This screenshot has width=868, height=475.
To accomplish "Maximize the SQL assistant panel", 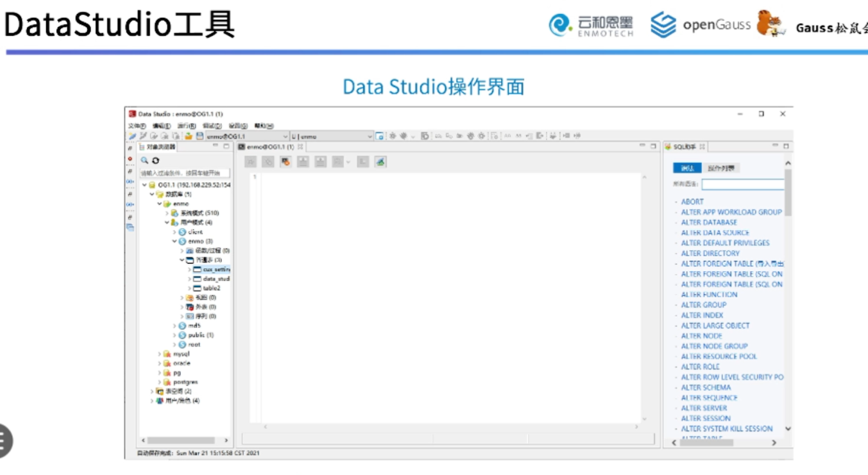I will tap(786, 146).
